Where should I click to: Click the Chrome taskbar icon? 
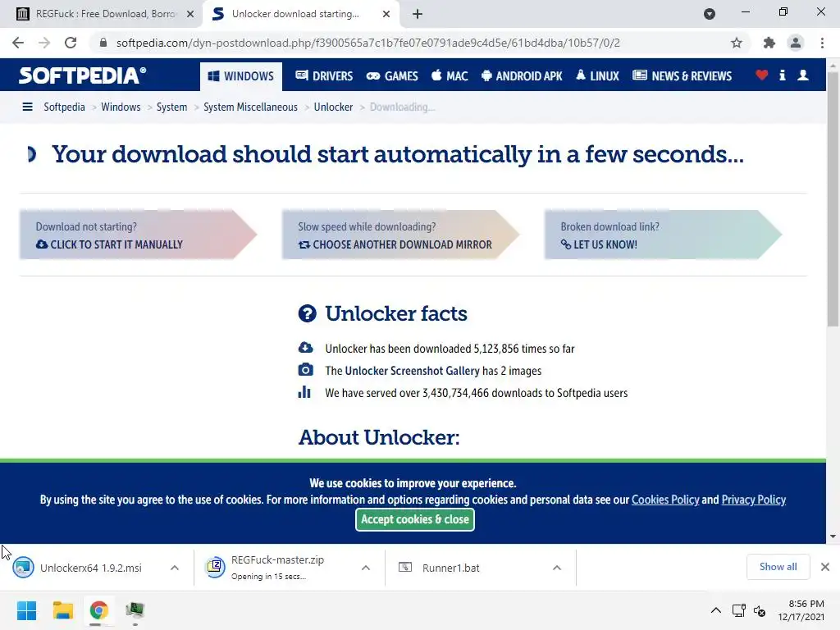(98, 610)
